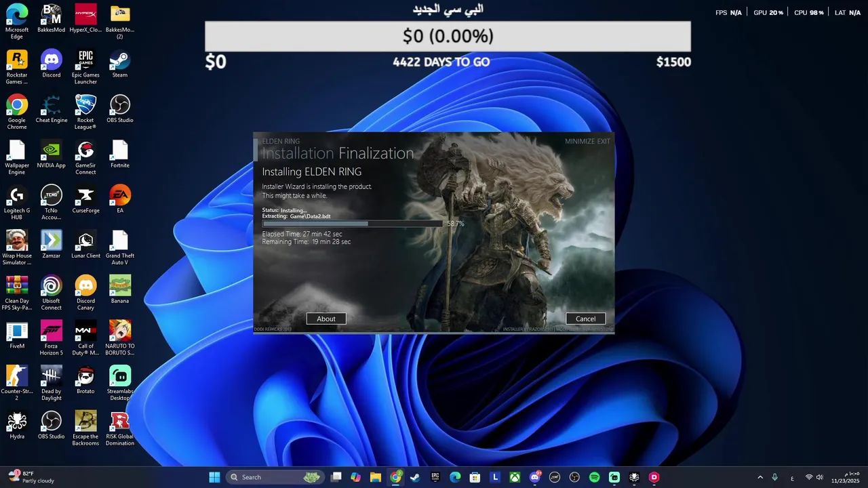
Task: Click the installer progress bar
Action: (x=353, y=223)
